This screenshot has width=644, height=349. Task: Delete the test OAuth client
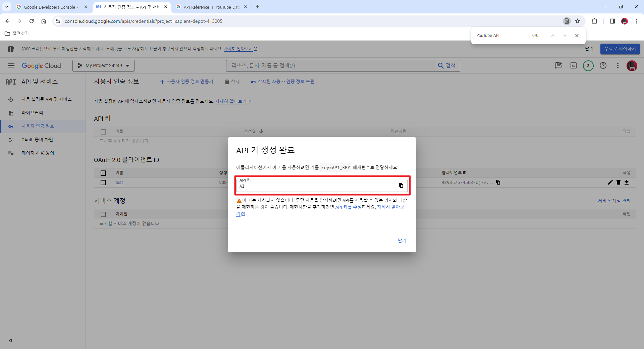point(619,183)
